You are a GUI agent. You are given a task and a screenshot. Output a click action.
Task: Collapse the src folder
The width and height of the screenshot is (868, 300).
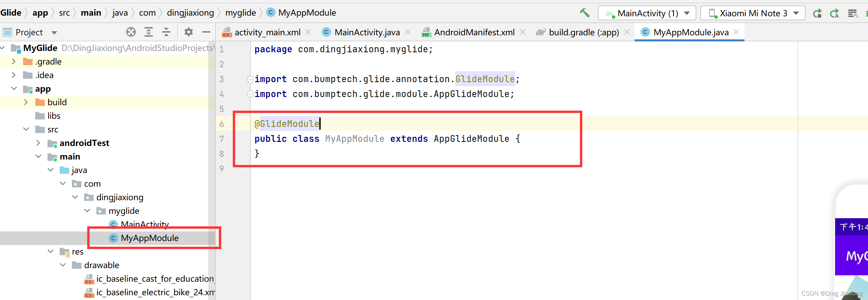26,129
